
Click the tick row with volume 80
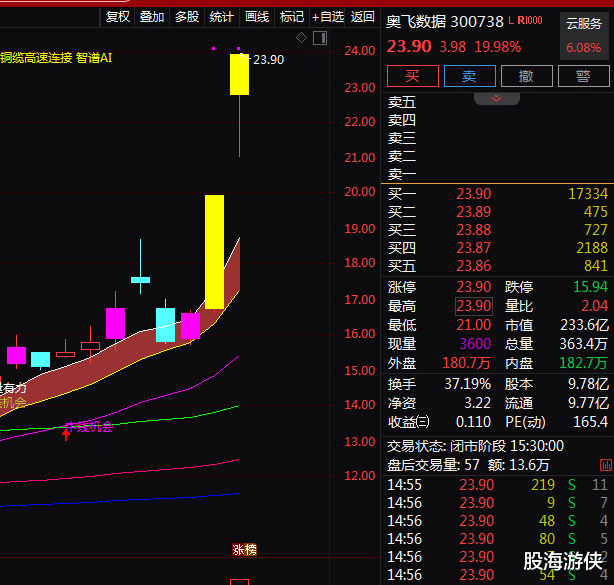(497, 539)
